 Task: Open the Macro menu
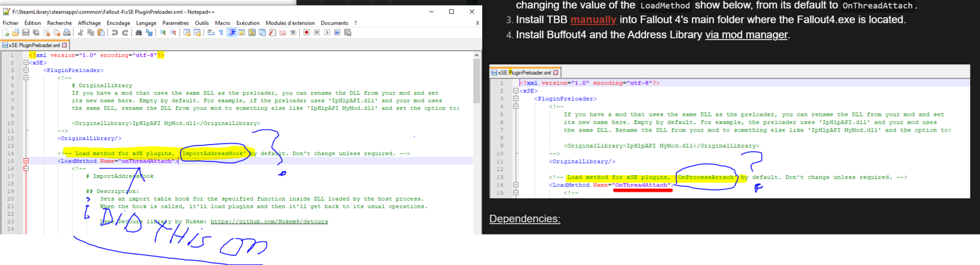[223, 23]
